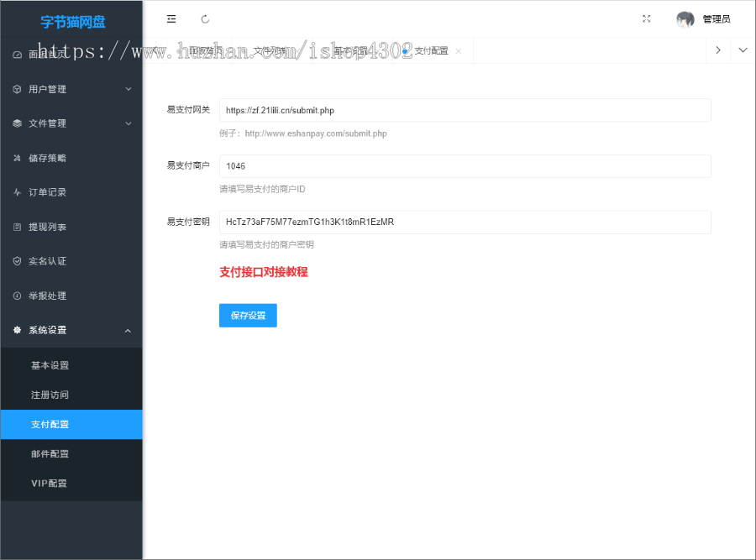Go to 实名认证 page

click(71, 261)
